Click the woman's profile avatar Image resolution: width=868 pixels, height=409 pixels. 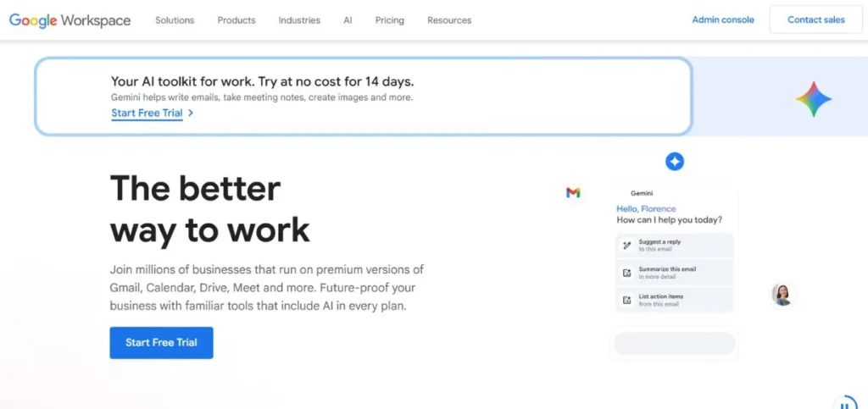[x=782, y=295]
